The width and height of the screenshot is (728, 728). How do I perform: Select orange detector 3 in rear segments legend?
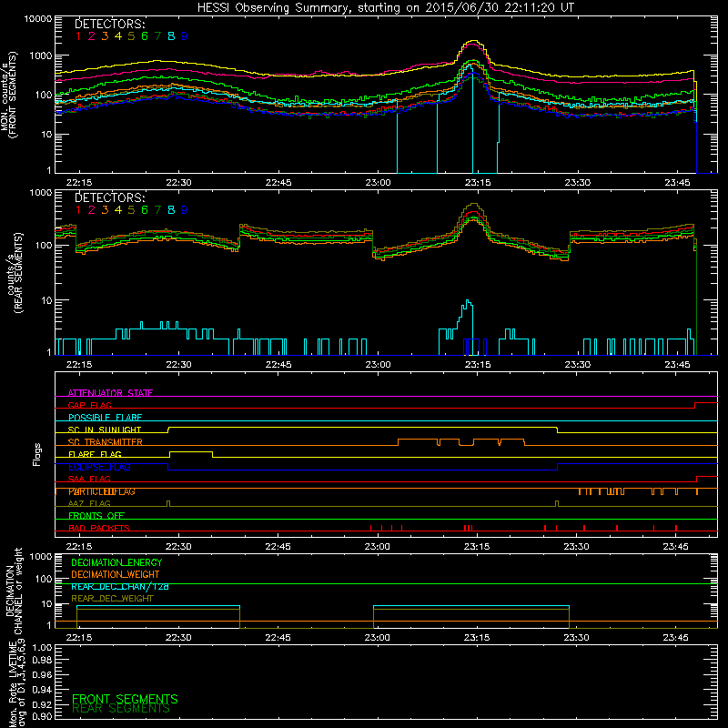click(x=105, y=210)
